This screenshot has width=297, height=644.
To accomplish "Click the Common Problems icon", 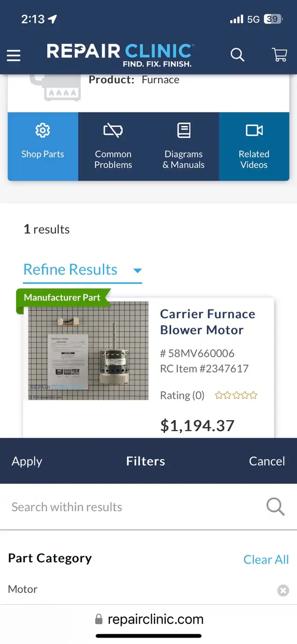I will 113,131.
